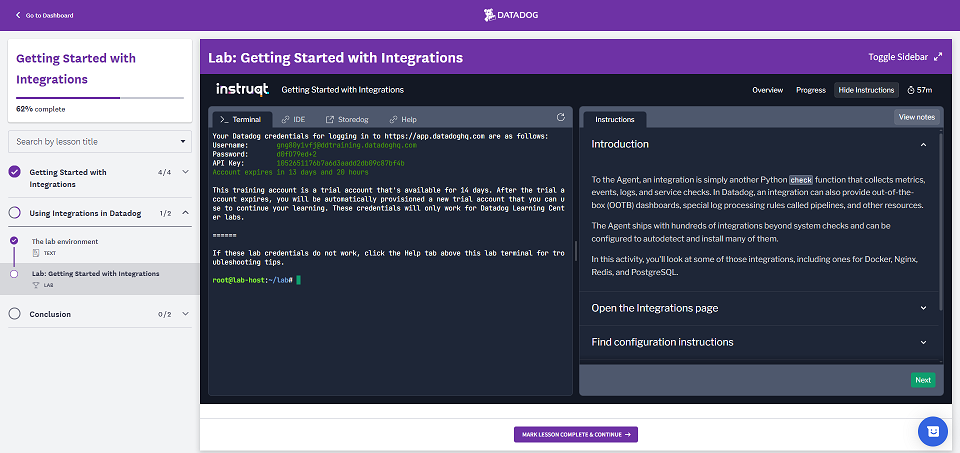This screenshot has height=453, width=960.
Task: Click the '0/2' lesson count
Action: pyautogui.click(x=164, y=314)
